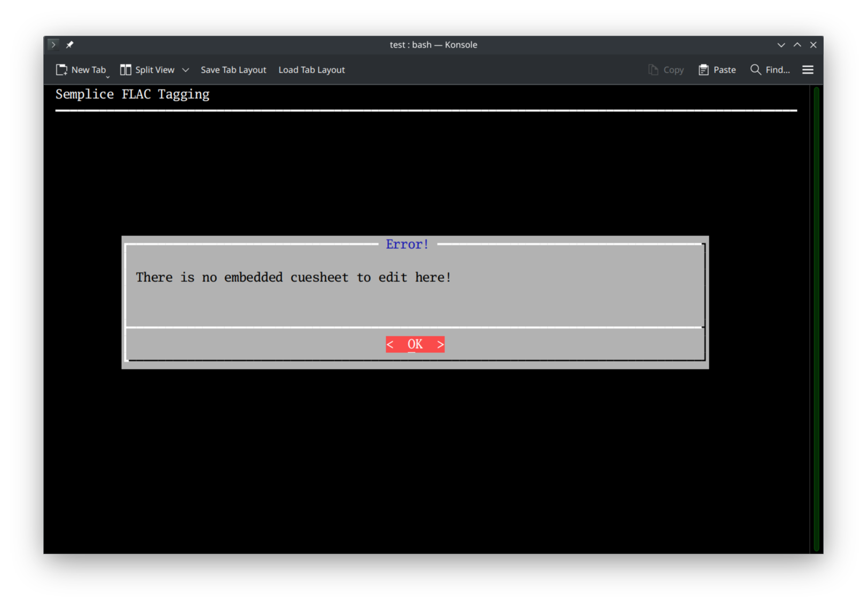Click the Error! dialog title text
Image resolution: width=868 pixels, height=606 pixels.
pyautogui.click(x=407, y=244)
